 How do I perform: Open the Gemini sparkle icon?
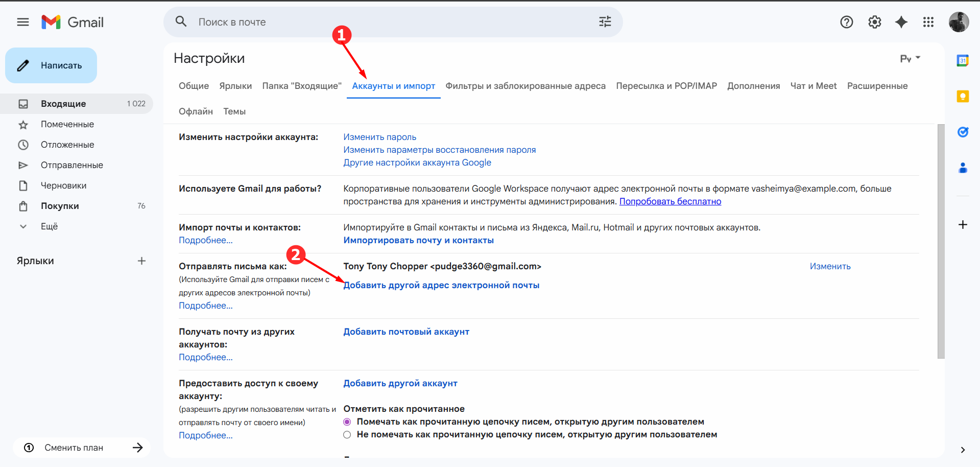[x=901, y=22]
